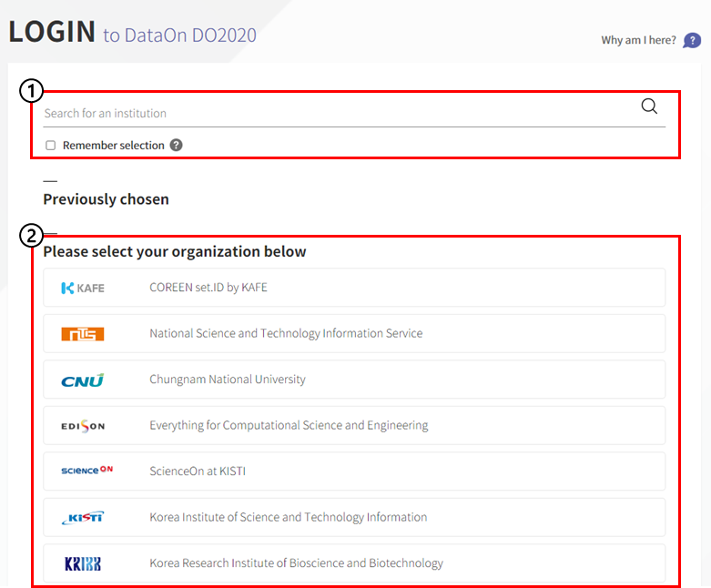Select COREEN set.ID by KAFE
711x588 pixels.
354,288
